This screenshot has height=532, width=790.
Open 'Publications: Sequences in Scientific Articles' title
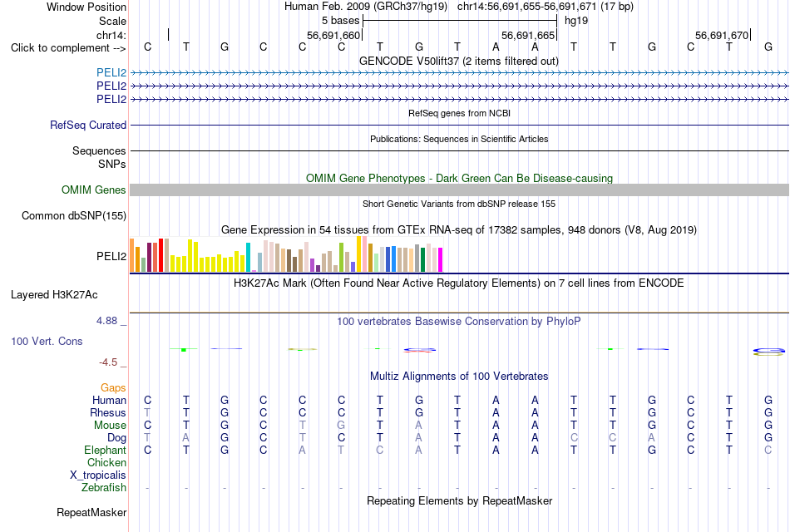click(459, 139)
